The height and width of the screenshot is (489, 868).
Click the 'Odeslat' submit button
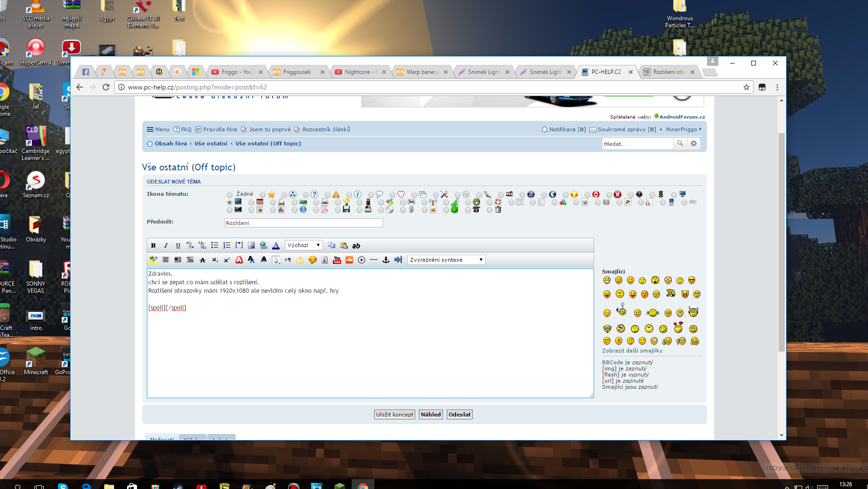[x=459, y=415]
